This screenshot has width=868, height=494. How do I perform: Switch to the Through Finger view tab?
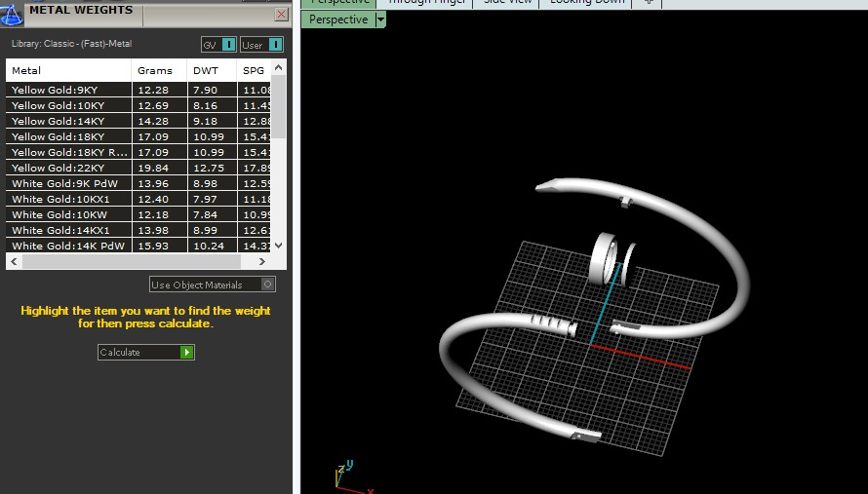[x=424, y=3]
